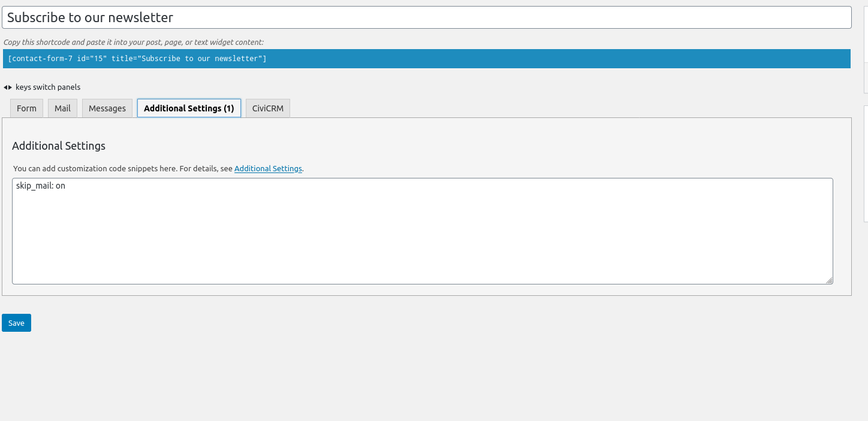Screen dimensions: 868x421
Task: Click inside the additional settings textarea
Action: click(x=422, y=240)
